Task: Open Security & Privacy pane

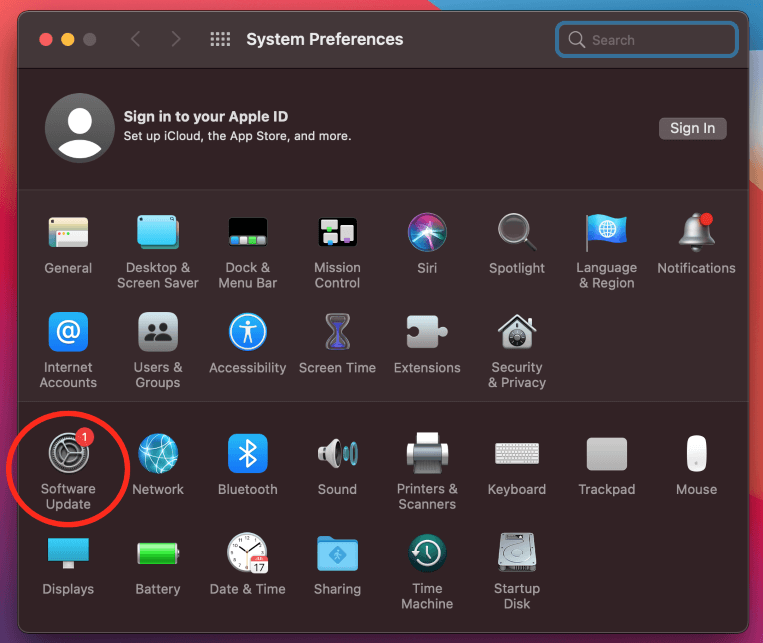Action: click(517, 333)
